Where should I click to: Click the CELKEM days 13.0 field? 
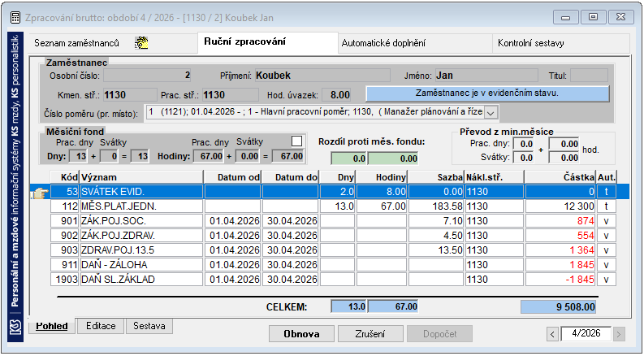coord(349,306)
